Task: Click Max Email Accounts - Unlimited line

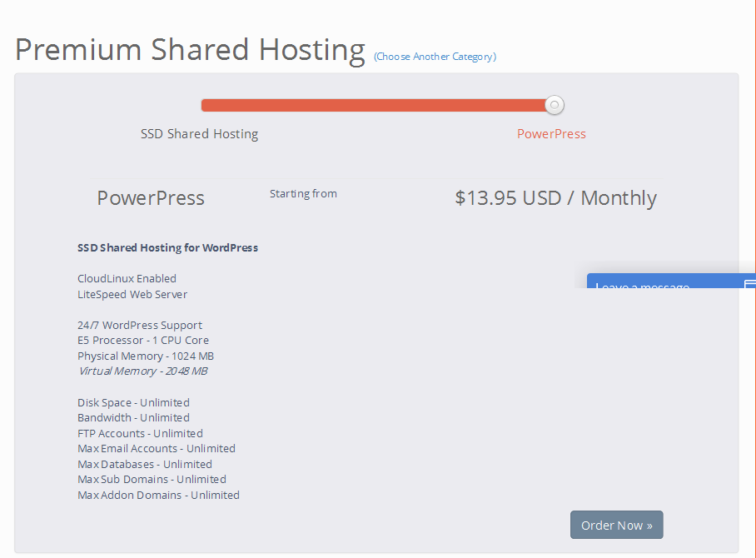Action: 157,449
